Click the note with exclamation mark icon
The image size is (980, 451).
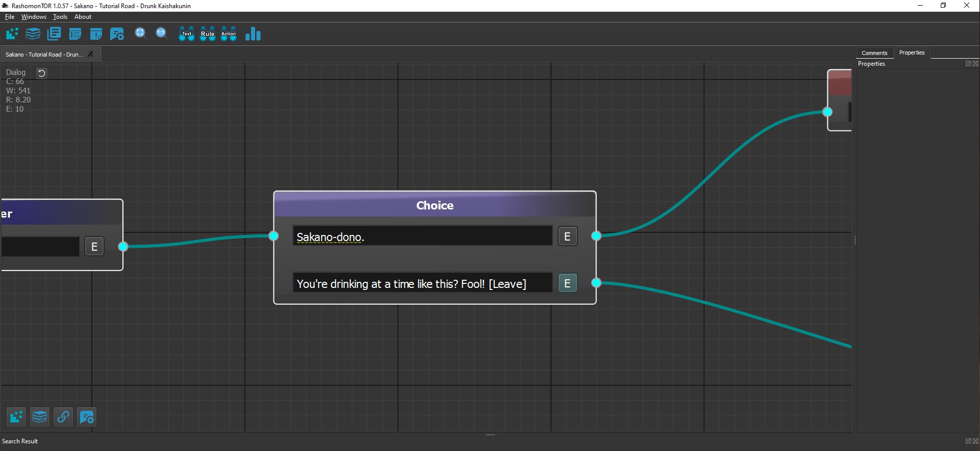96,34
